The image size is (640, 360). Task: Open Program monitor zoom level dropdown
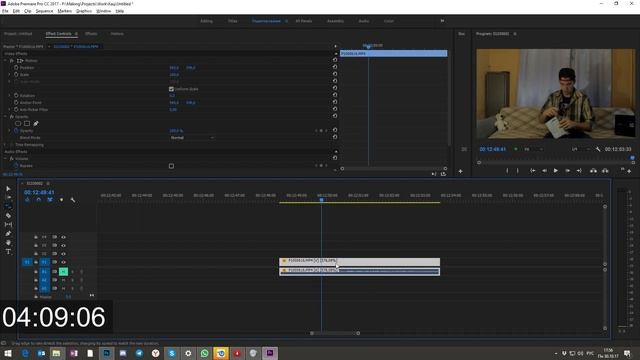(x=533, y=149)
